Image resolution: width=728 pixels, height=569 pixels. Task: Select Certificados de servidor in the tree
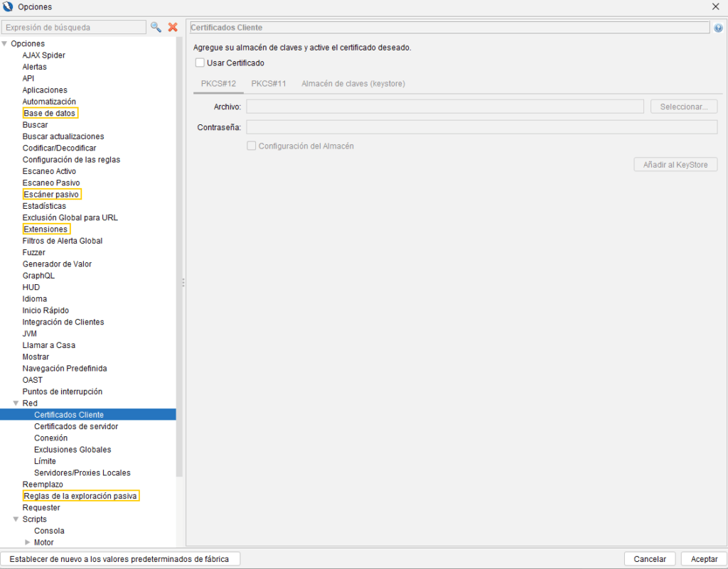click(76, 426)
